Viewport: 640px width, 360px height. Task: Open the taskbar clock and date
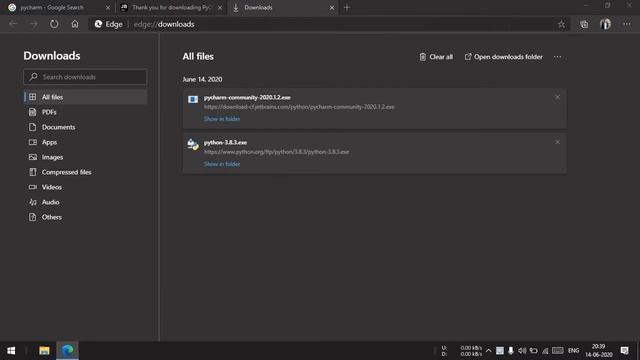(599, 351)
